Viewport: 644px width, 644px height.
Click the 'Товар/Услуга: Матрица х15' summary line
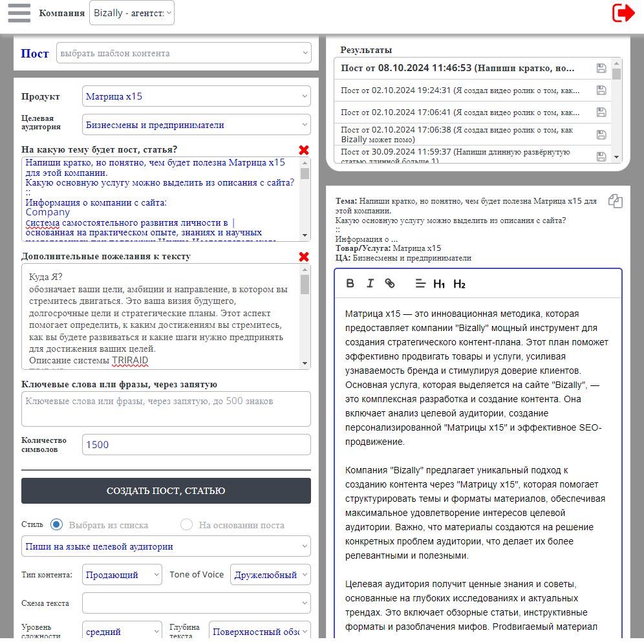tap(388, 248)
